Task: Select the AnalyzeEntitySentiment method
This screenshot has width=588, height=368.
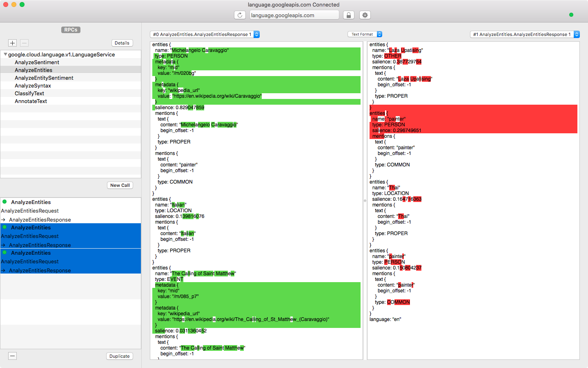Action: tap(44, 78)
